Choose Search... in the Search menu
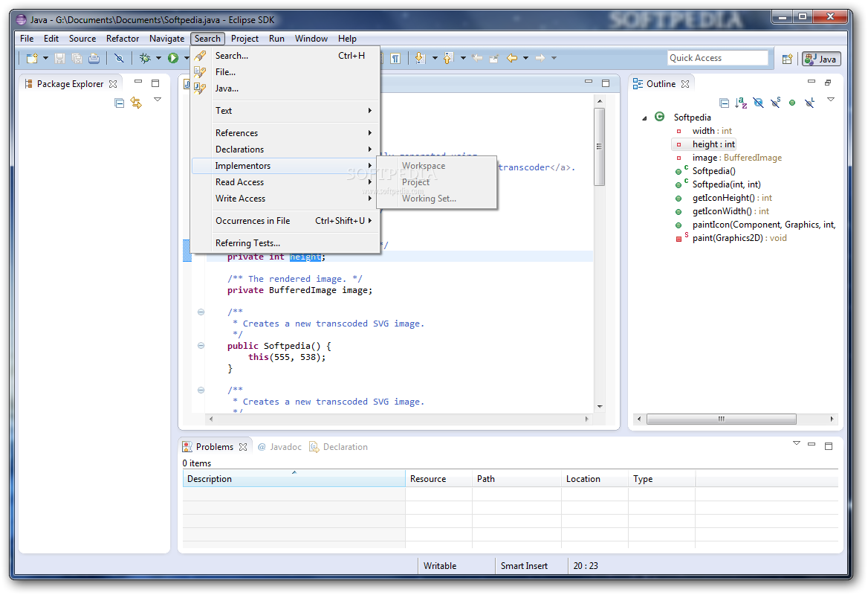This screenshot has height=595, width=868. [285, 55]
